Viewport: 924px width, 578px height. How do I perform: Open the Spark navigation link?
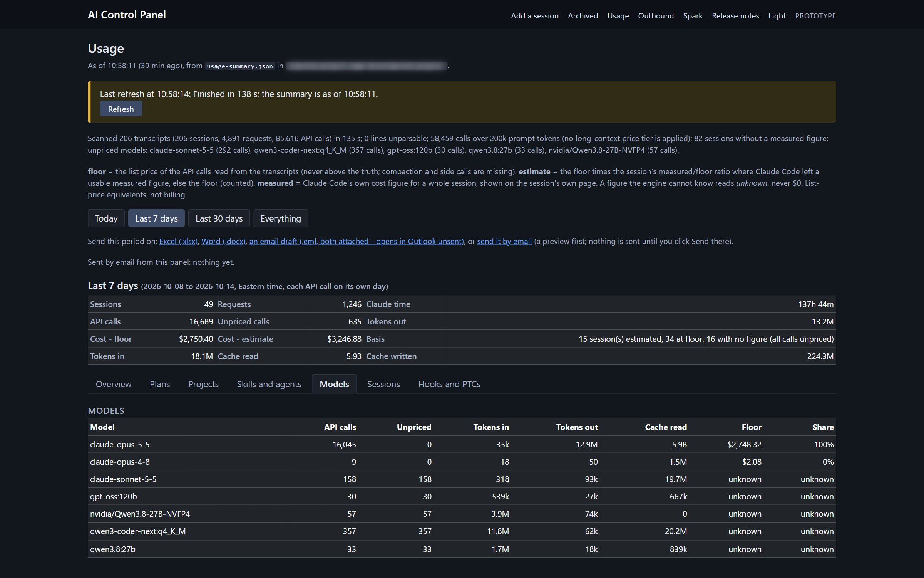pos(693,16)
